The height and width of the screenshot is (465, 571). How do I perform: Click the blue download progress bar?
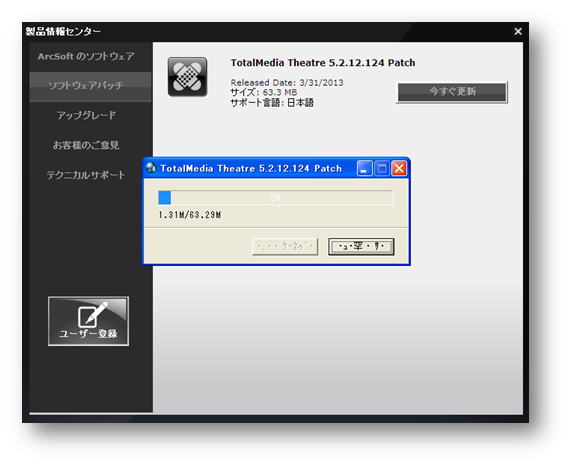coord(276,198)
